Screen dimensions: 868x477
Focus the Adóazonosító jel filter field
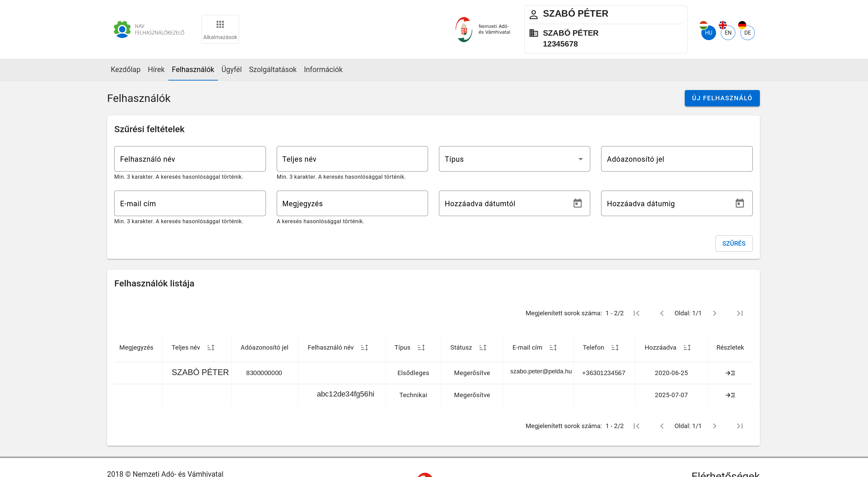[x=677, y=159]
